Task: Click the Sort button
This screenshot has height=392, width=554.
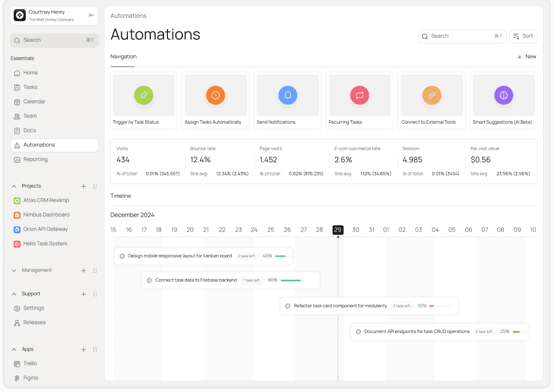Action: (x=523, y=36)
